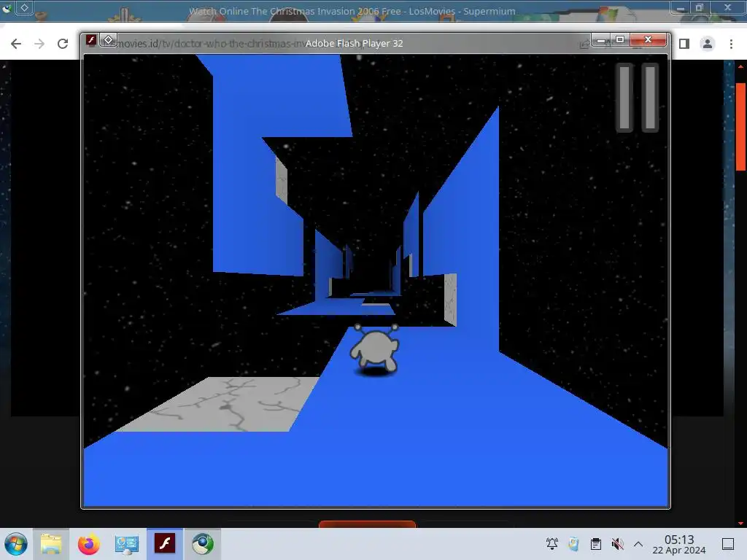The height and width of the screenshot is (560, 747).
Task: Open the clipboard tray icon
Action: (x=595, y=544)
